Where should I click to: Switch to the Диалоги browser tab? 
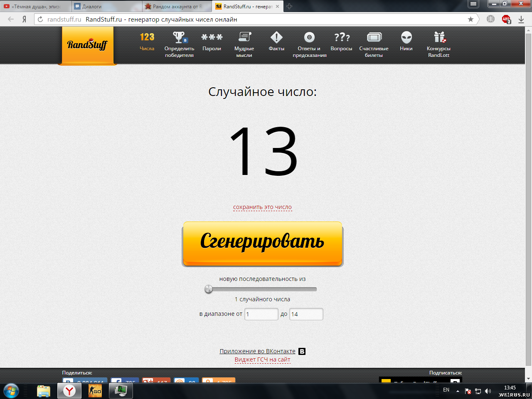coord(106,7)
